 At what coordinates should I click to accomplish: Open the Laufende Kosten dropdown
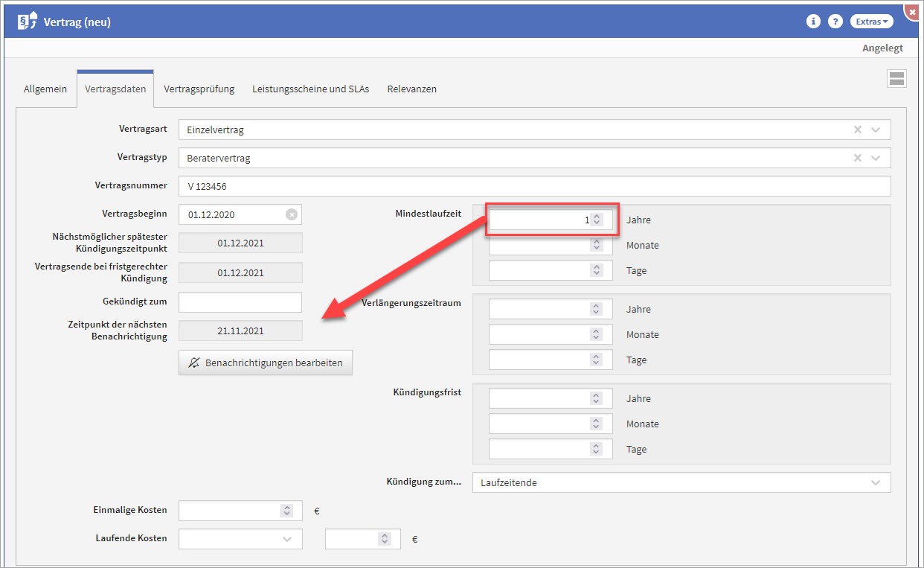(x=287, y=539)
